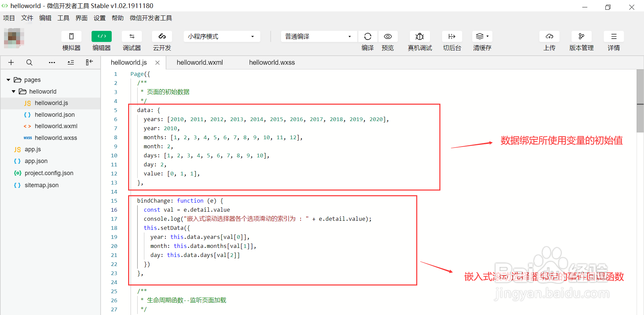This screenshot has height=315, width=644.
Task: Open the 清缓存 clear cache dropdown
Action: (482, 36)
